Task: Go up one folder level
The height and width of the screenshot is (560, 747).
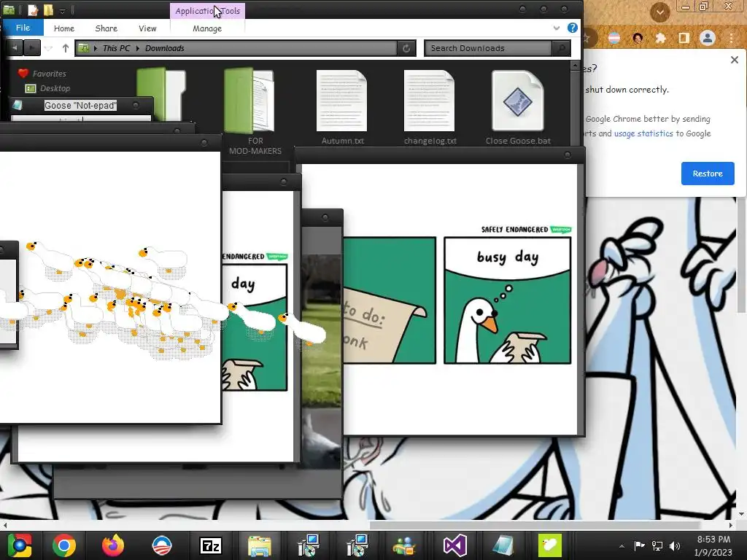Action: (x=65, y=48)
